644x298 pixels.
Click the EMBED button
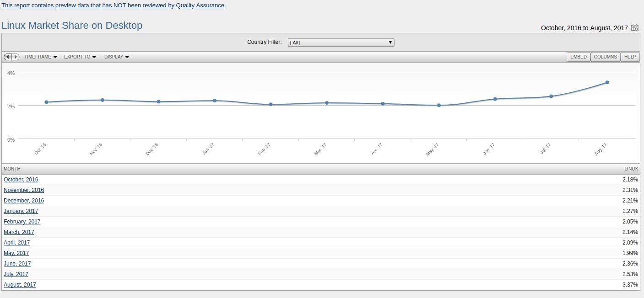coord(579,57)
